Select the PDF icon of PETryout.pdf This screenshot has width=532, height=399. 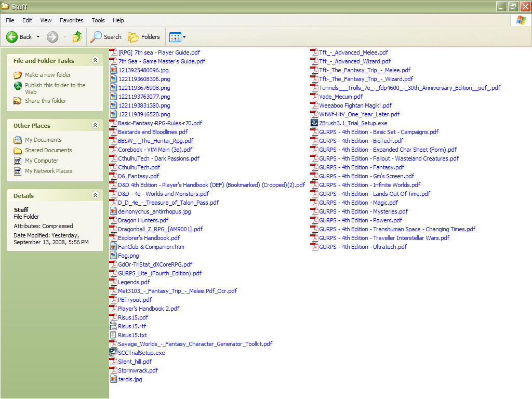click(113, 300)
